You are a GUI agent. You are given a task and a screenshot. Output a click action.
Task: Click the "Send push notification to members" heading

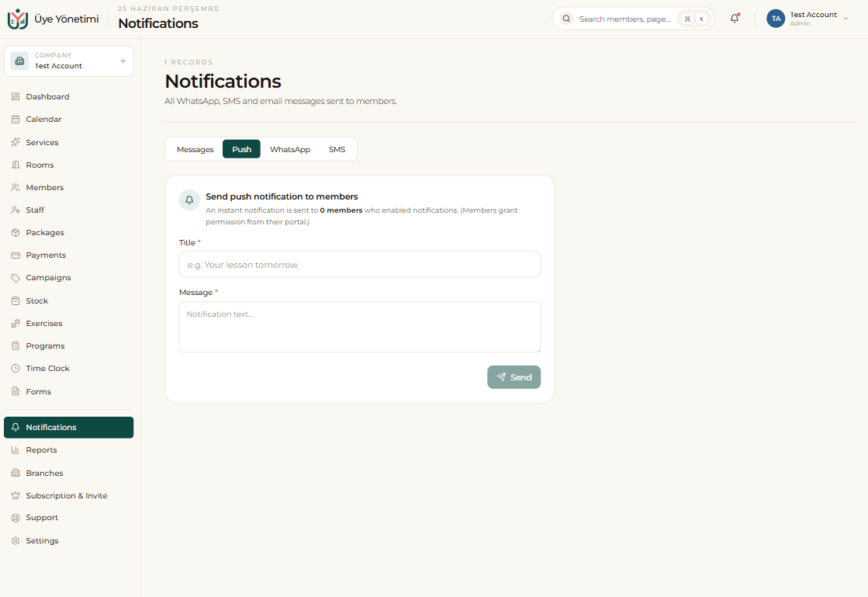pos(282,196)
